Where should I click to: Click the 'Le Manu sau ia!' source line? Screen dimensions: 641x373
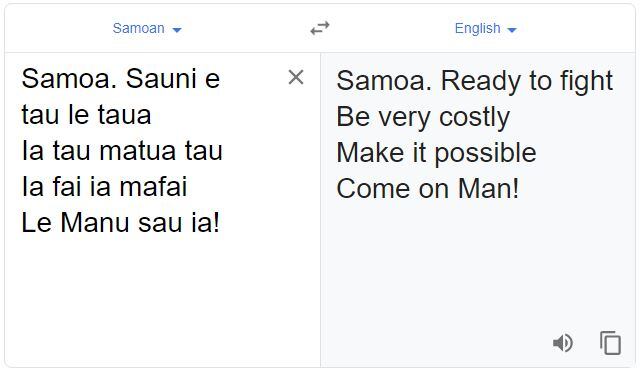(121, 222)
